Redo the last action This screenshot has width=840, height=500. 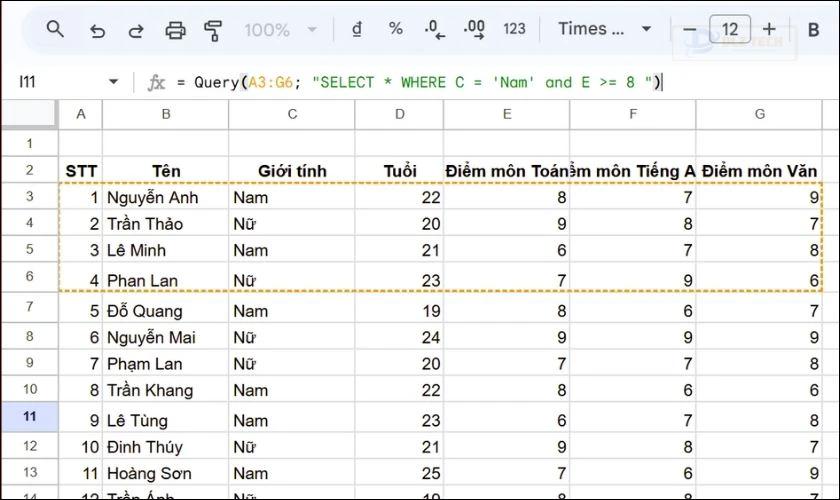click(136, 31)
